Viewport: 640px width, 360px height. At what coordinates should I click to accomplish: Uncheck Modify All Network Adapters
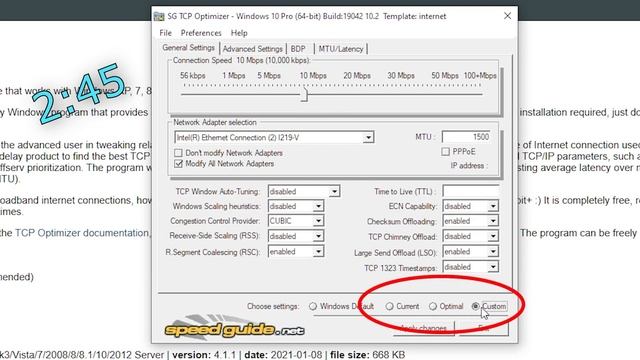[178, 164]
